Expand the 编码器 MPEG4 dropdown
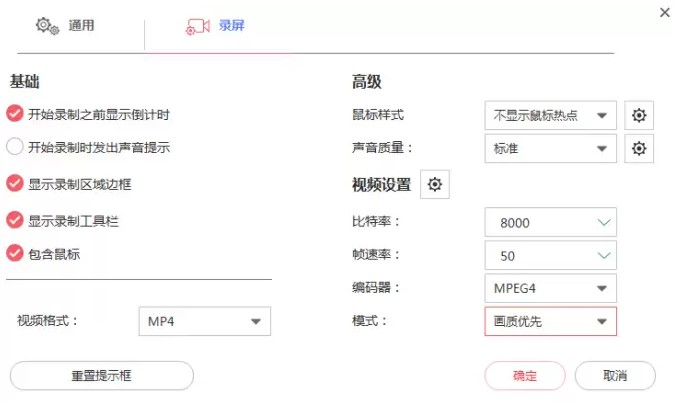The width and height of the screenshot is (673, 409). pos(549,288)
